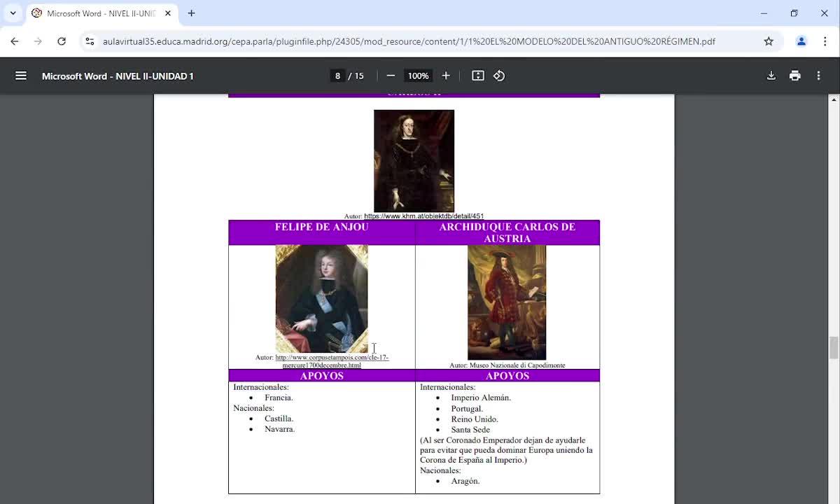Click Museo Nazionale di Capodimonte caption
The height and width of the screenshot is (504, 840).
pyautogui.click(x=507, y=365)
